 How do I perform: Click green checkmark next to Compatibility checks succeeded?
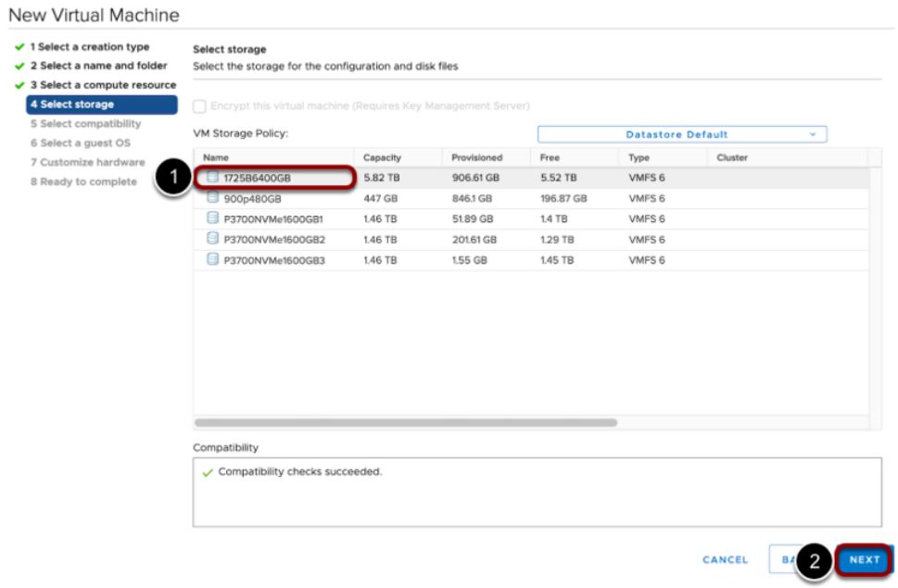pos(207,472)
